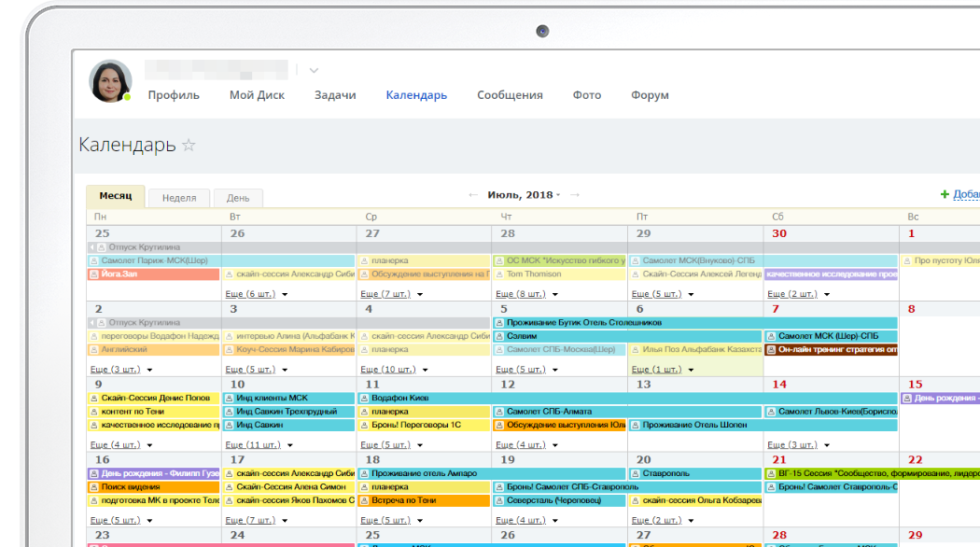Open the Мой Диск menu item

click(257, 95)
